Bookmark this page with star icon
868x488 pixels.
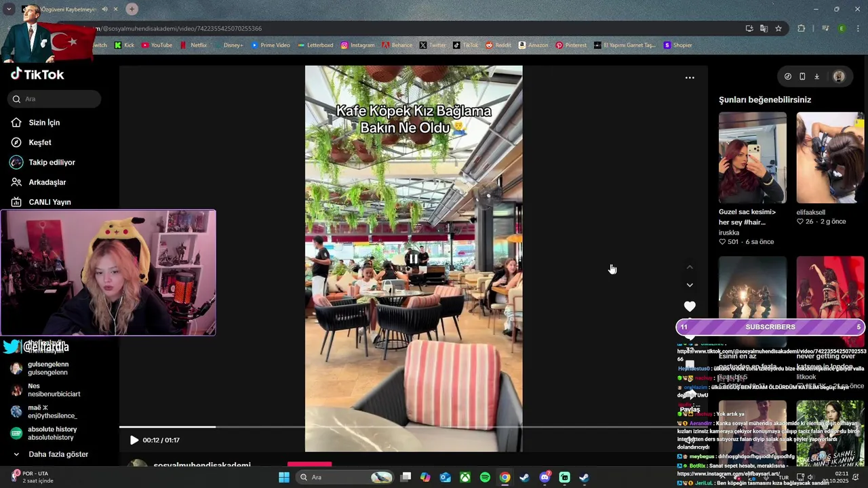(778, 28)
